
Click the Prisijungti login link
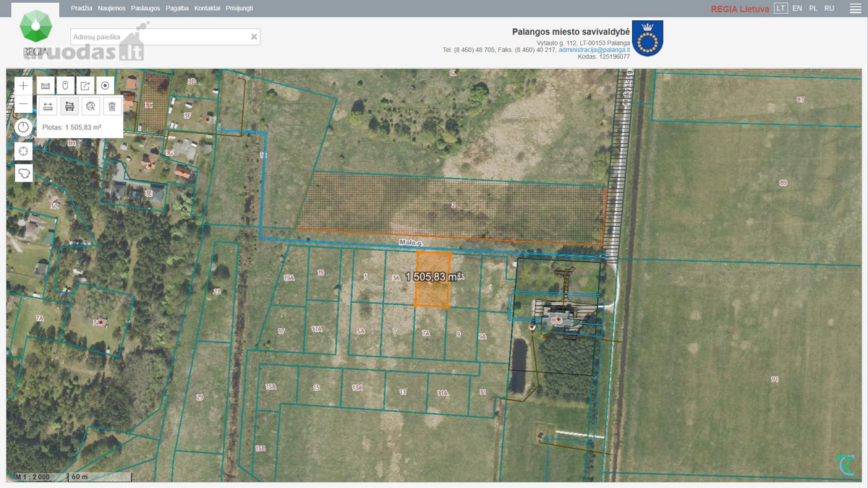click(239, 8)
